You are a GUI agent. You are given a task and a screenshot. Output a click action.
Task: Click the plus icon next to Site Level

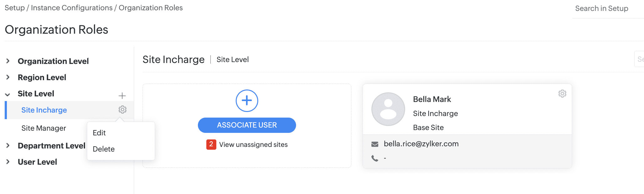pos(122,96)
